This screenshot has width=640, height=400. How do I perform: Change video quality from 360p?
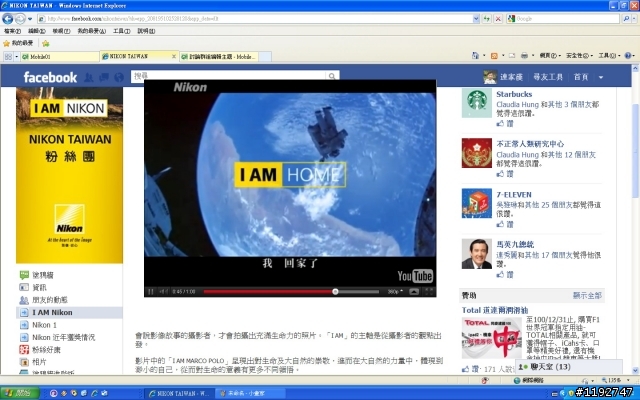point(395,291)
